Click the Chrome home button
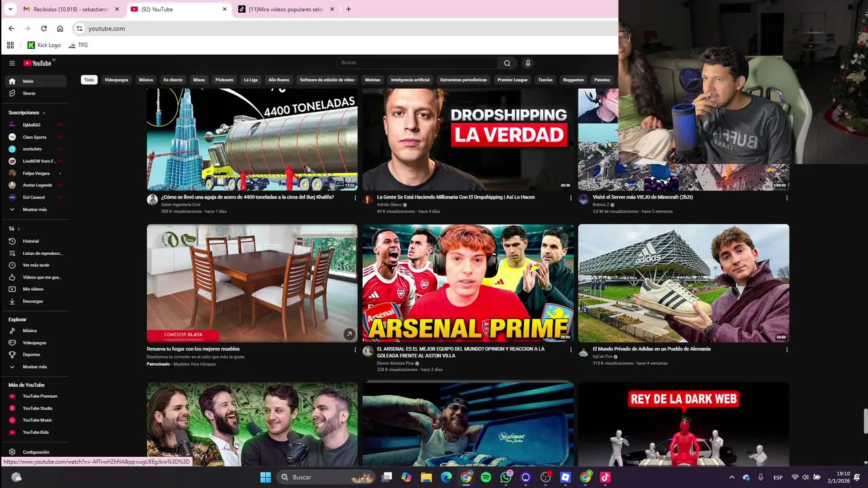 click(60, 28)
